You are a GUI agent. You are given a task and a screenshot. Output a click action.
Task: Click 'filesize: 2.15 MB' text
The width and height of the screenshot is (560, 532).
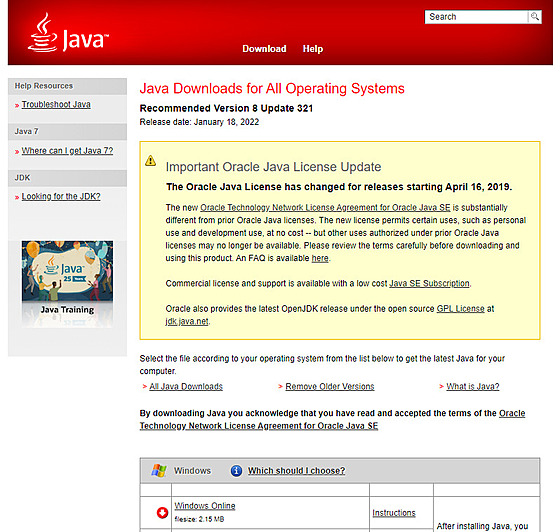click(199, 519)
